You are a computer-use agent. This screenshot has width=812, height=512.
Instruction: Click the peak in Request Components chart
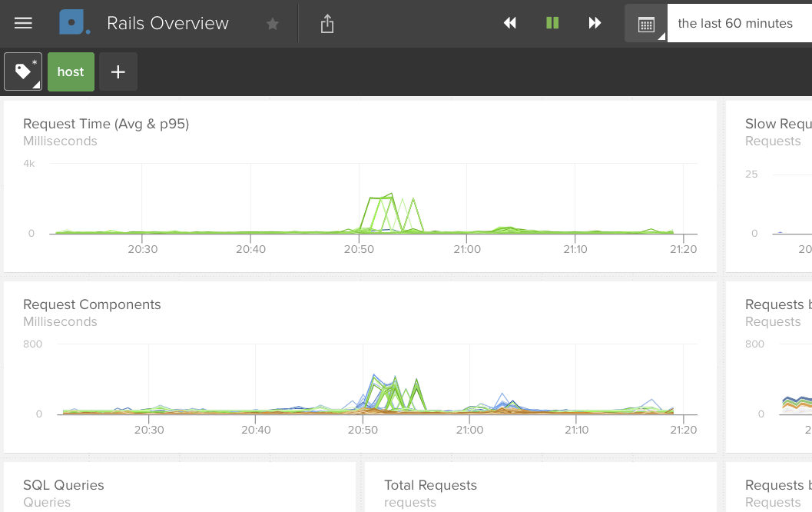pyautogui.click(x=374, y=377)
